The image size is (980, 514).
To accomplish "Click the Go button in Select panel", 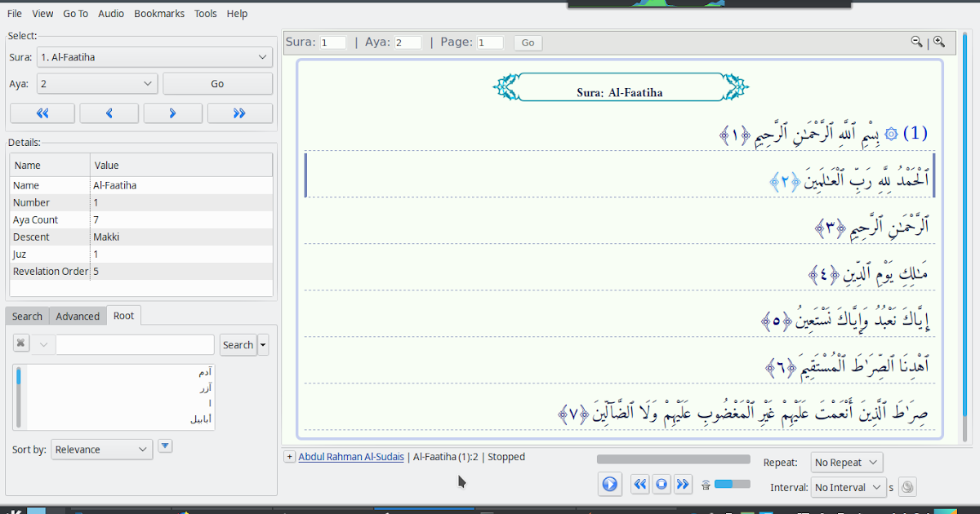I will [217, 83].
